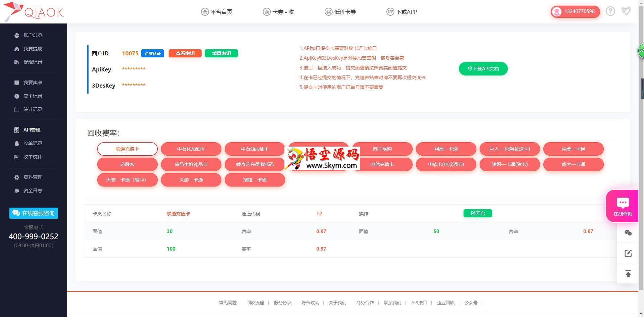
Task: Click the 账户总览 sidebar icon
Action: click(x=17, y=35)
